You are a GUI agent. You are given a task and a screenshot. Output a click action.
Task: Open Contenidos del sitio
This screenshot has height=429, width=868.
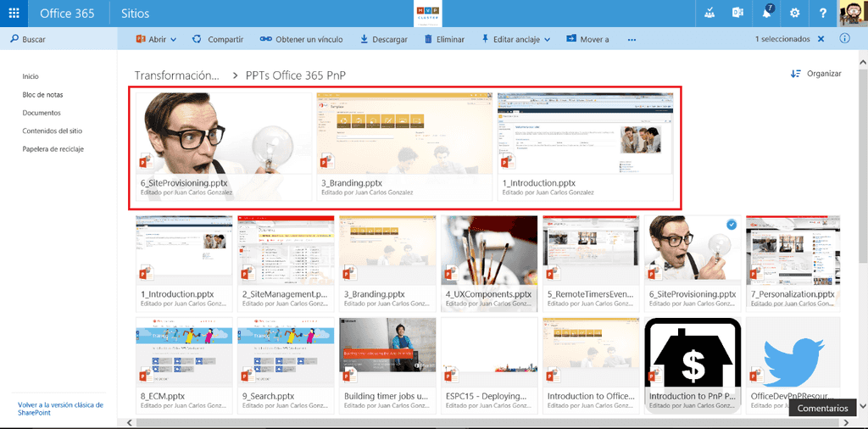53,131
